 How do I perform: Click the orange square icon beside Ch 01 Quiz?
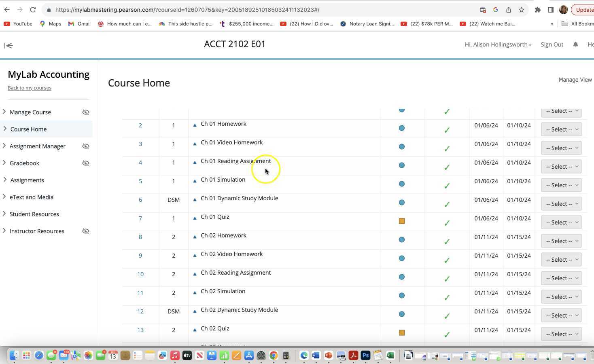[x=401, y=221]
